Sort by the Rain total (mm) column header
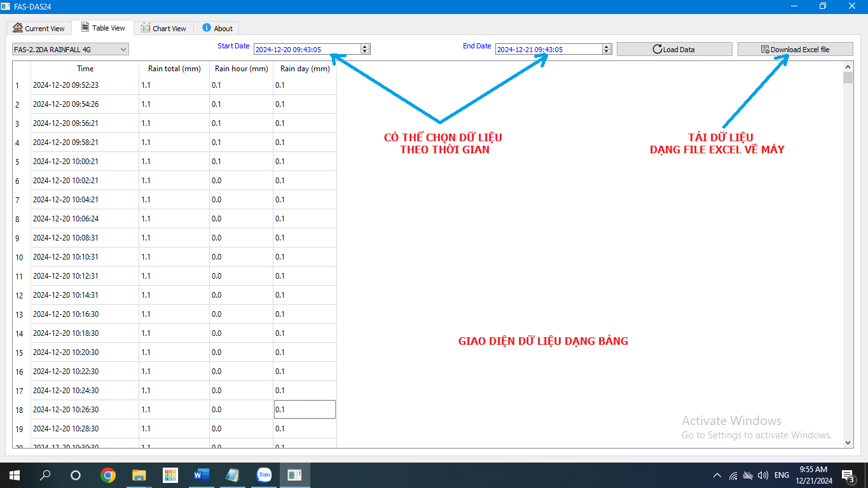The height and width of the screenshot is (488, 868). click(174, 69)
